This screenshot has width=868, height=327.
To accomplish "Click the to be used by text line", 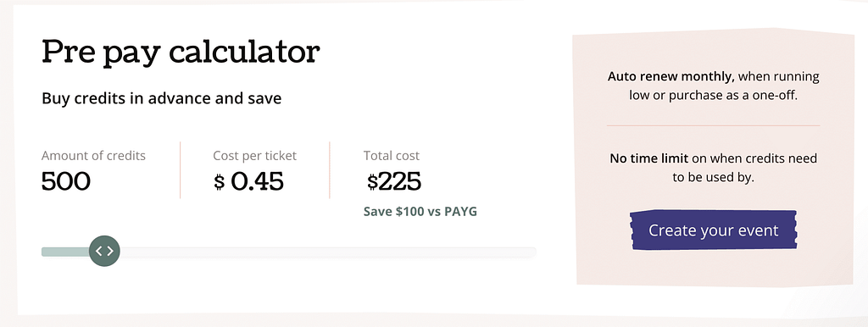I will [714, 178].
